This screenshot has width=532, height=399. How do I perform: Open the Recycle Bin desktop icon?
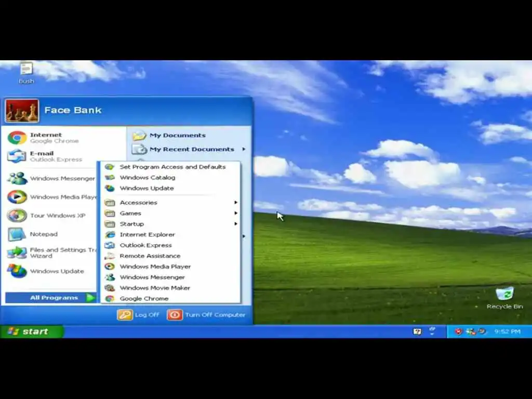coord(505,294)
